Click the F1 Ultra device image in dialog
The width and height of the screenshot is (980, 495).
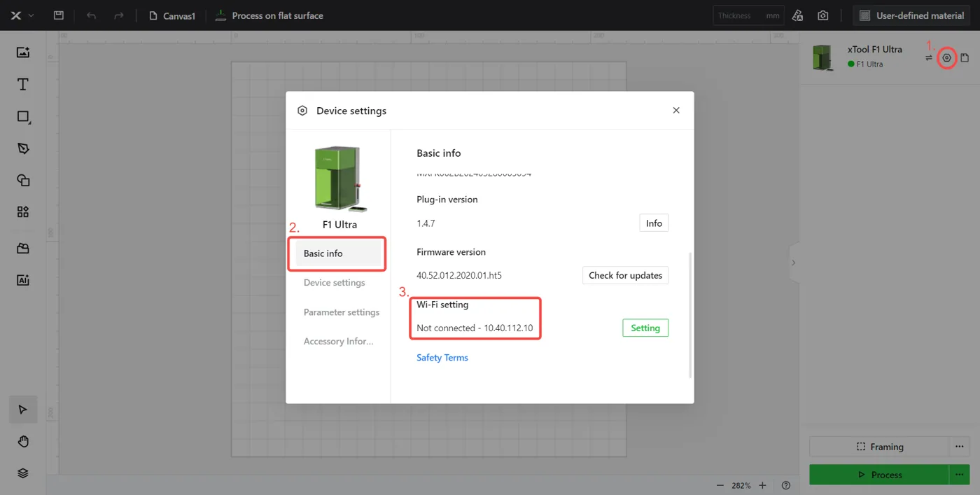point(339,179)
